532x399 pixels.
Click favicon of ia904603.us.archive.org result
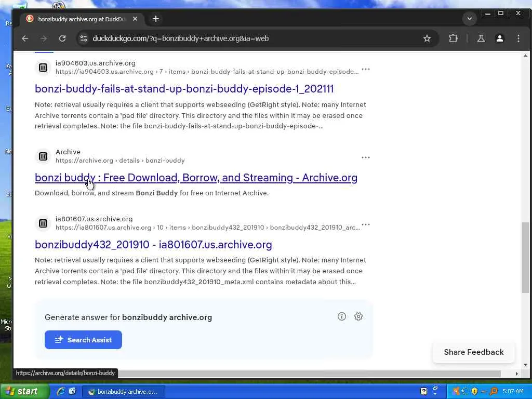click(43, 68)
